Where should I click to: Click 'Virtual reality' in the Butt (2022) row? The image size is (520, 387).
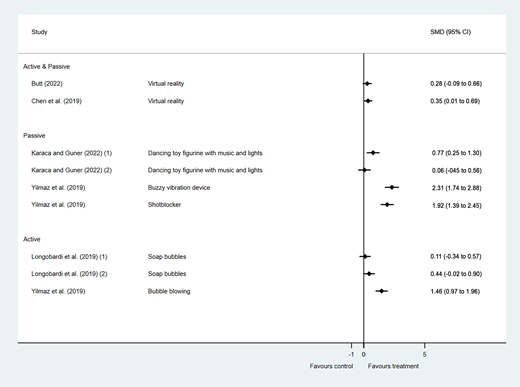click(x=166, y=84)
